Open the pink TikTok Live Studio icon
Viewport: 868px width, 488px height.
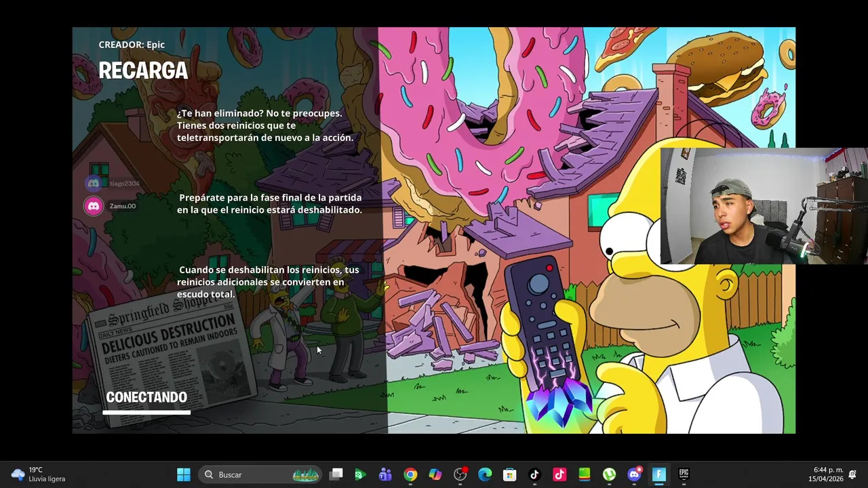tap(559, 474)
